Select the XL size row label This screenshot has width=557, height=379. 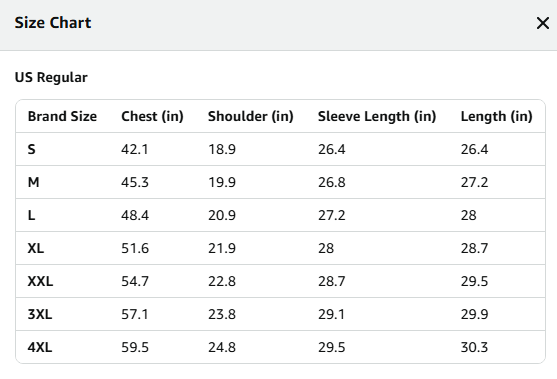[36, 248]
